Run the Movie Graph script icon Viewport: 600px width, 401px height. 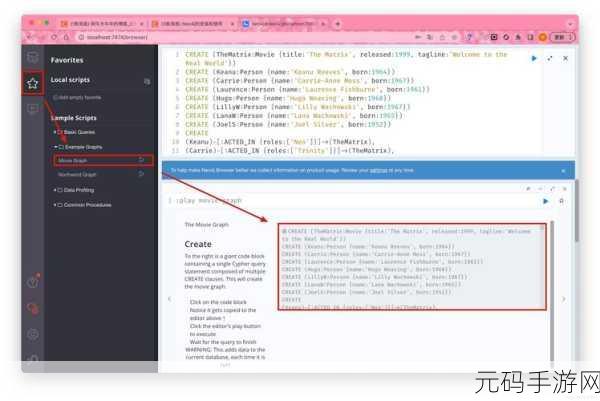pos(141,160)
